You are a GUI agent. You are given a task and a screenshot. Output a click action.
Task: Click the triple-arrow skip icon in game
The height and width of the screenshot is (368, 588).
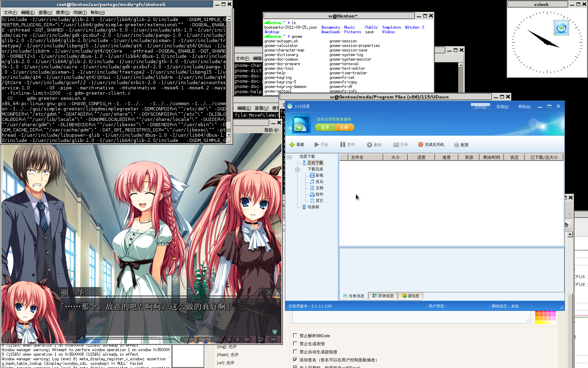[273, 339]
